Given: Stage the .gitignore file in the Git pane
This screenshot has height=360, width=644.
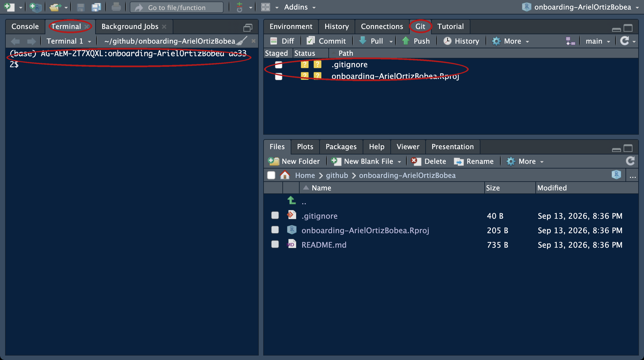Looking at the screenshot, I should click(x=279, y=64).
